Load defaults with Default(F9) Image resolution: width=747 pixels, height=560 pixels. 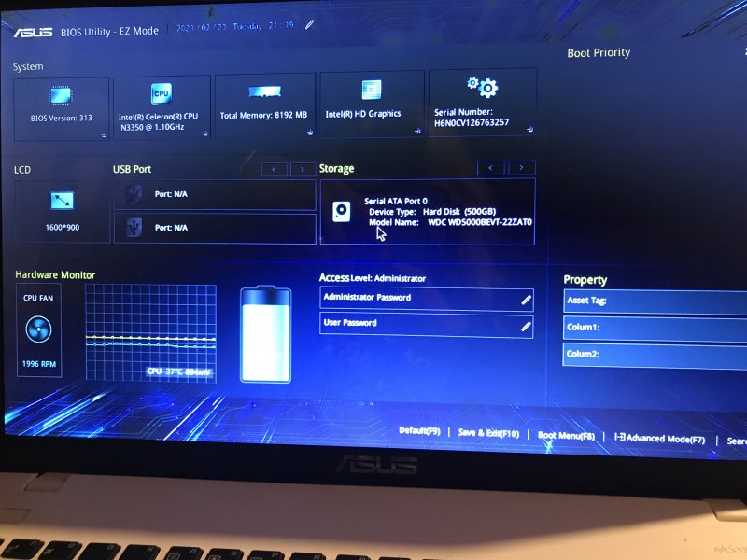tap(419, 430)
